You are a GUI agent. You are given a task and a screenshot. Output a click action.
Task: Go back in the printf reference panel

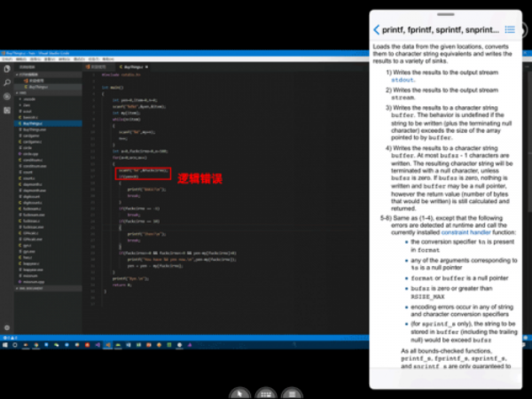pyautogui.click(x=376, y=30)
